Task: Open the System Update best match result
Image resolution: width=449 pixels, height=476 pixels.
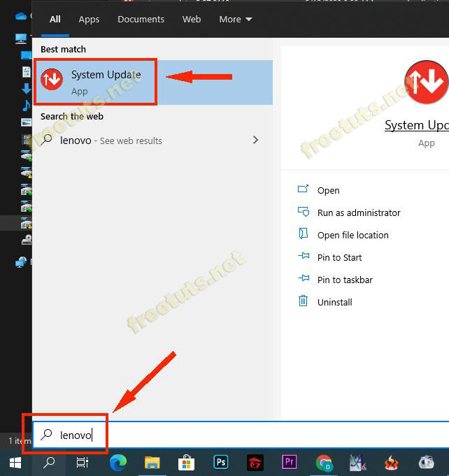Action: coord(152,82)
